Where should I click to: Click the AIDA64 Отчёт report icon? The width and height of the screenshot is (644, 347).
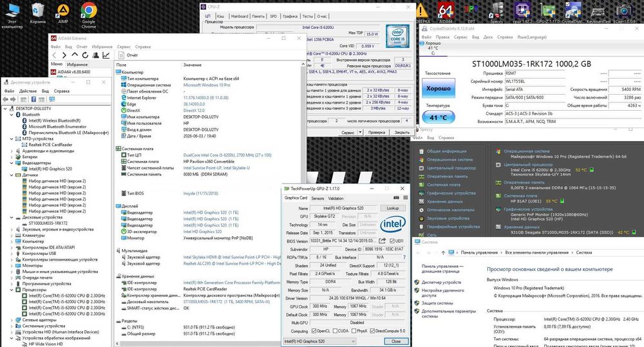pos(121,55)
